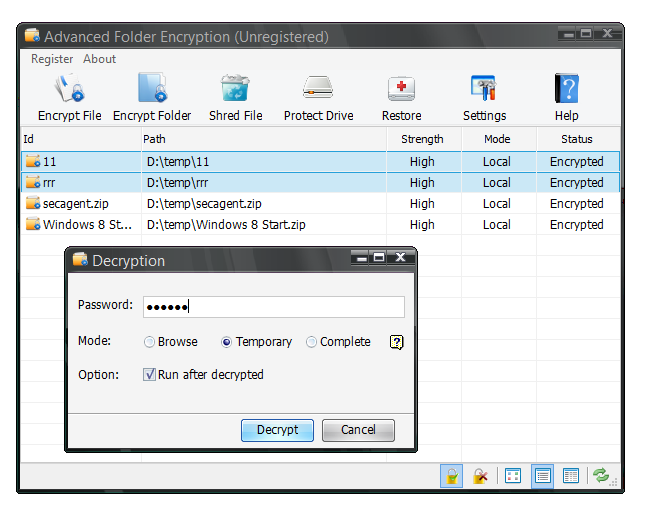Select path D:\temp\secagent.zip
645x520 pixels.
coord(204,204)
